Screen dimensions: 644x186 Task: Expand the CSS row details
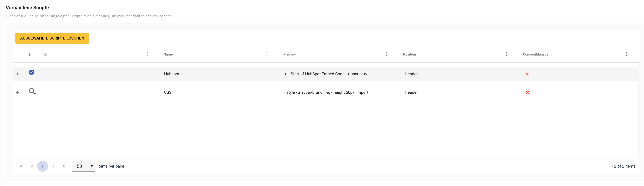18,93
